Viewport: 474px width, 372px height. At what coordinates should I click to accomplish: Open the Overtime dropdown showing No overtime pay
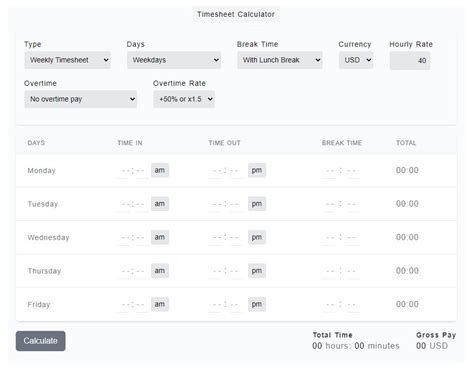(81, 99)
